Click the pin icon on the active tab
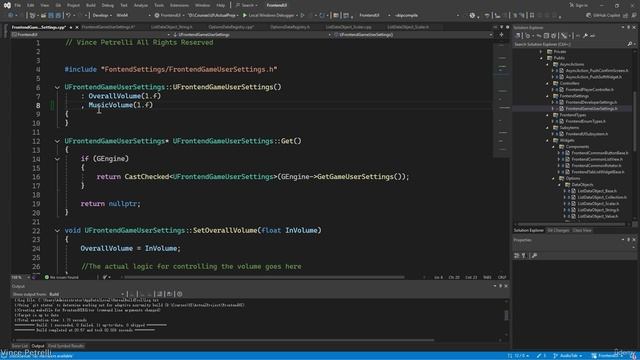The height and width of the screenshot is (360, 640). pos(71,27)
